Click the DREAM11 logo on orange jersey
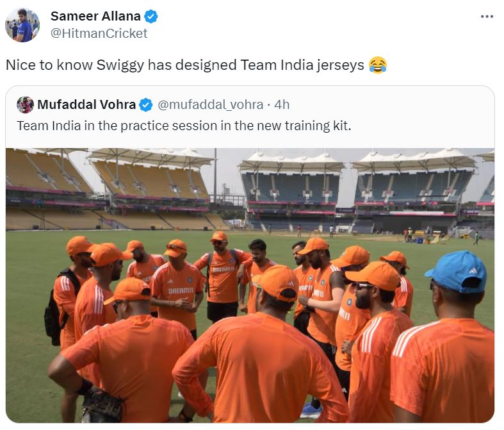 pyautogui.click(x=181, y=290)
